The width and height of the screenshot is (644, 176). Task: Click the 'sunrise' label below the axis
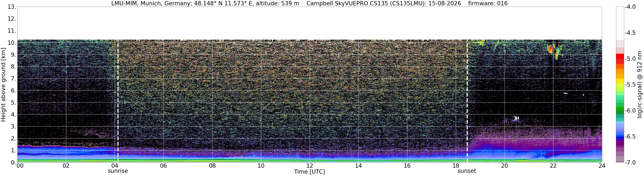click(118, 171)
